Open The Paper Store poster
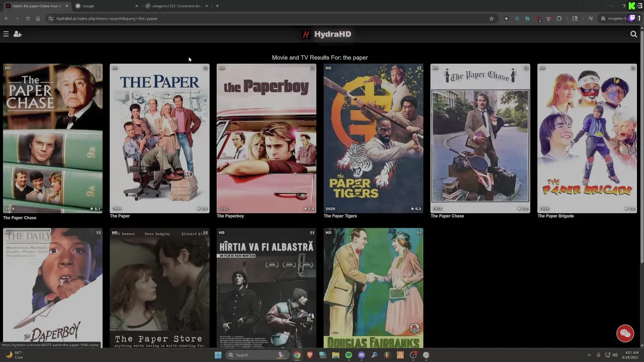The image size is (644, 362). (x=159, y=288)
